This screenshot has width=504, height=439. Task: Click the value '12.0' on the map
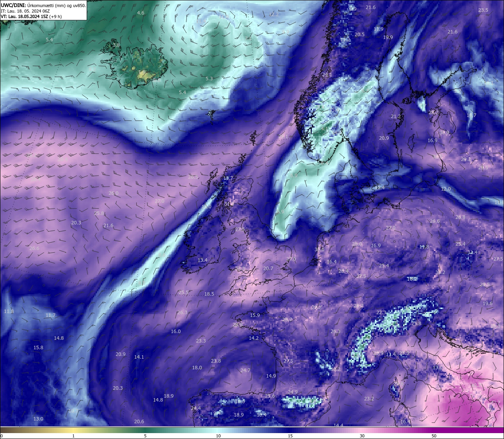[446, 189]
